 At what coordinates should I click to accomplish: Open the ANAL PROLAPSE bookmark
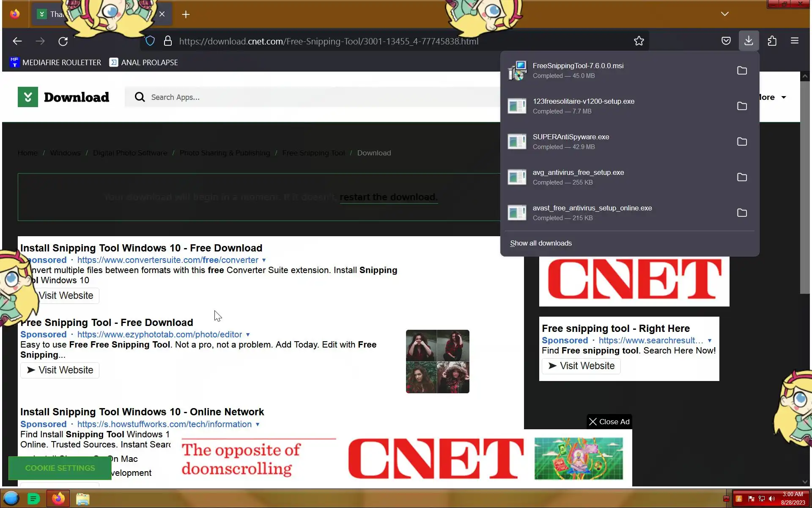click(x=144, y=63)
